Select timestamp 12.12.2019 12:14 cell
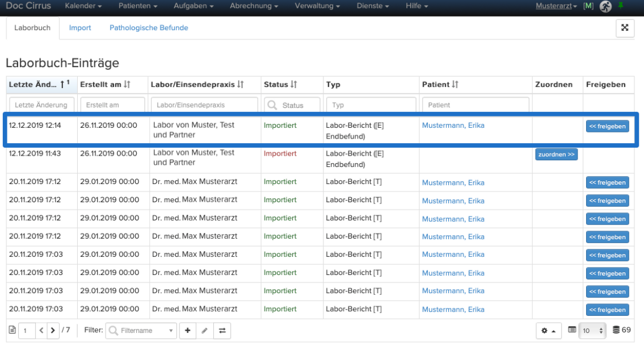 coord(35,126)
